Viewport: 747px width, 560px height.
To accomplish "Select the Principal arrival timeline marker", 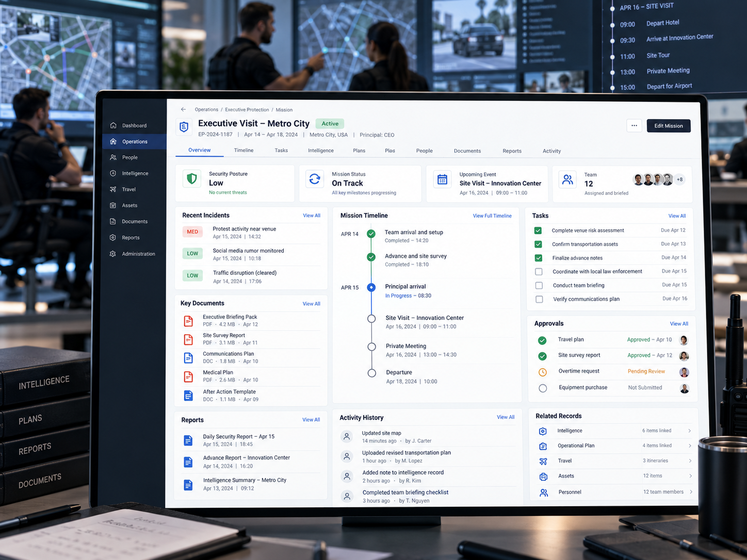I will (371, 287).
